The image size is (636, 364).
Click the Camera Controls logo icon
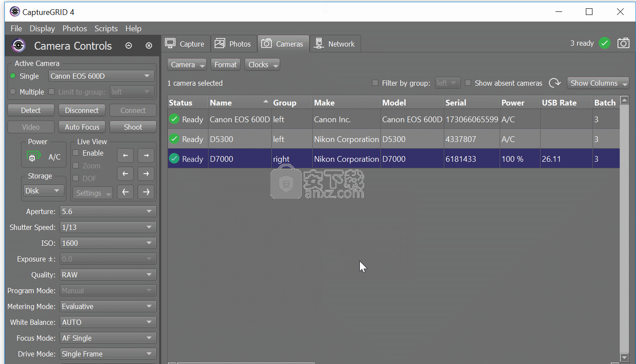coord(18,46)
